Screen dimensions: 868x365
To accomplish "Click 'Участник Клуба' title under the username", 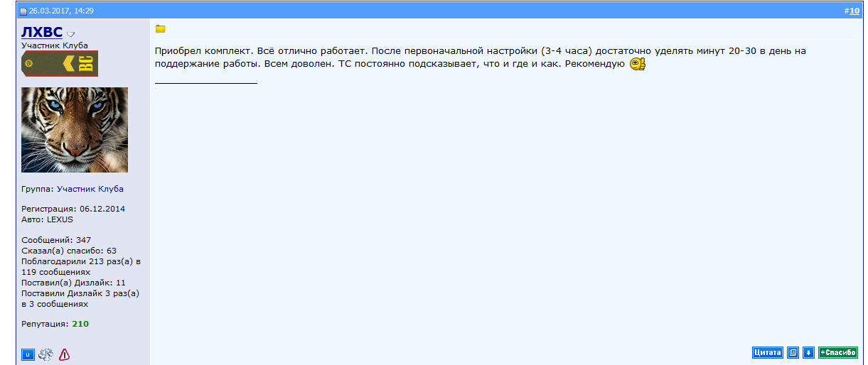I will coord(55,45).
